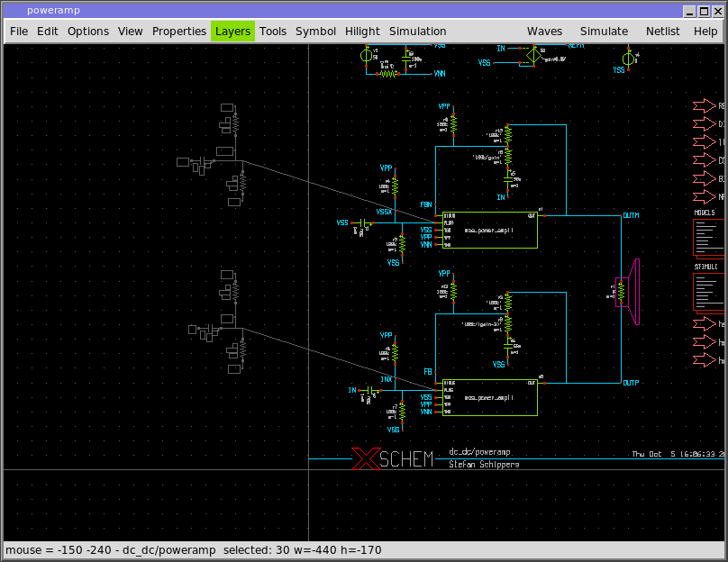
Task: Click the Netlist button
Action: (x=663, y=32)
